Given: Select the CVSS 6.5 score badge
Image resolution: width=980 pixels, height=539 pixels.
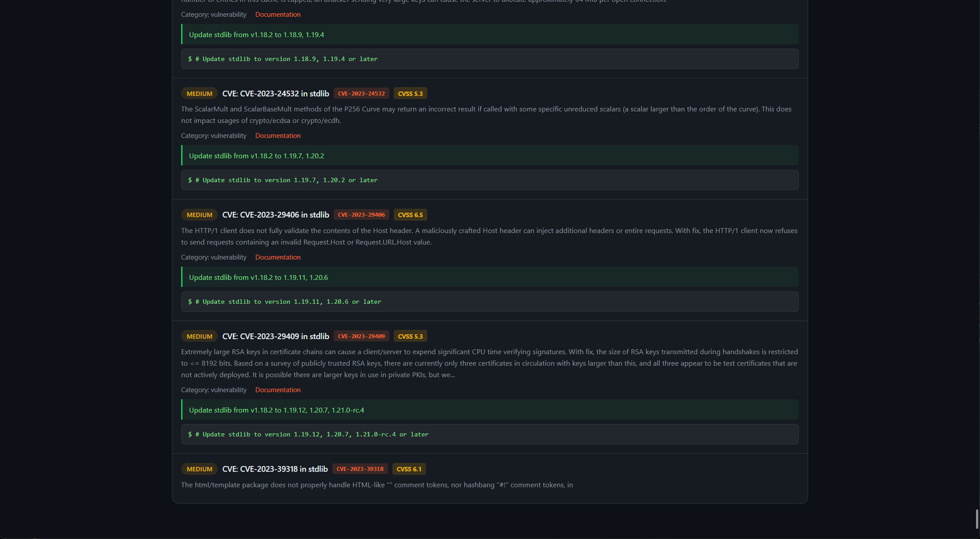Looking at the screenshot, I should pyautogui.click(x=410, y=214).
